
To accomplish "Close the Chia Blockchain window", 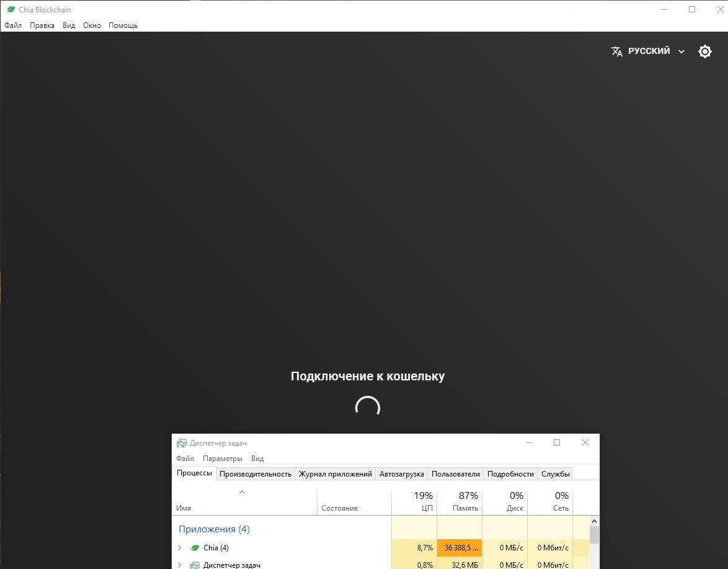I will pyautogui.click(x=720, y=9).
